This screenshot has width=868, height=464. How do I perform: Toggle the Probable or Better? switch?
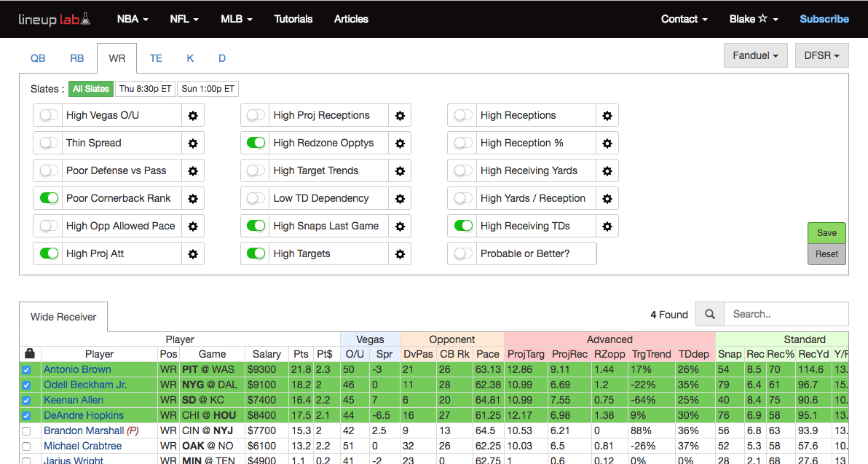463,253
